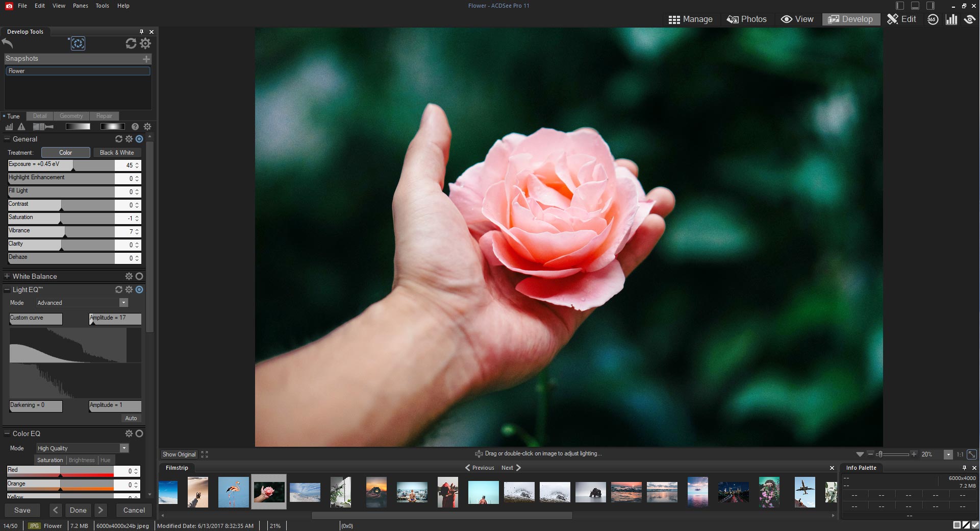Open the help question mark icon
The width and height of the screenshot is (980, 531).
click(135, 127)
